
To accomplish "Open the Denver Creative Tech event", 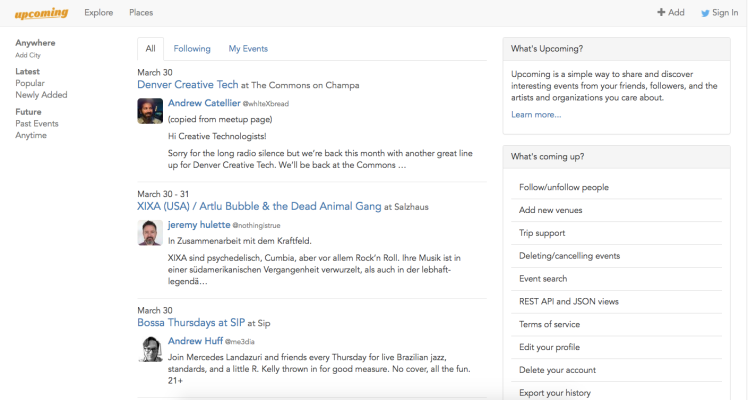I will 187,85.
